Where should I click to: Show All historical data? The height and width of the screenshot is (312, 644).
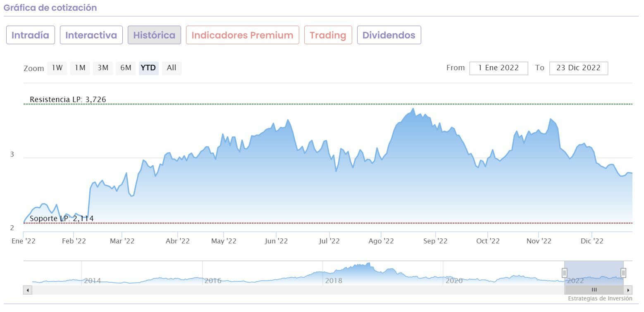(x=172, y=68)
